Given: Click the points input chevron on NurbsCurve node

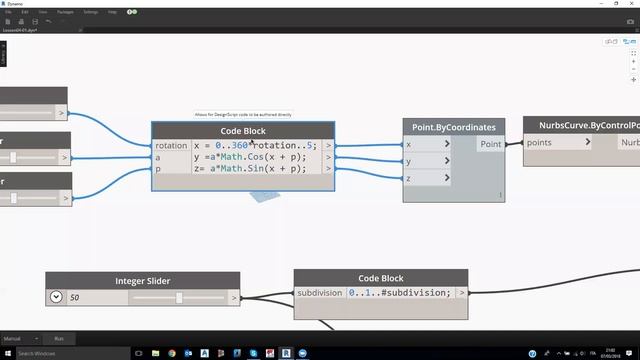Looking at the screenshot, I should coord(588,142).
